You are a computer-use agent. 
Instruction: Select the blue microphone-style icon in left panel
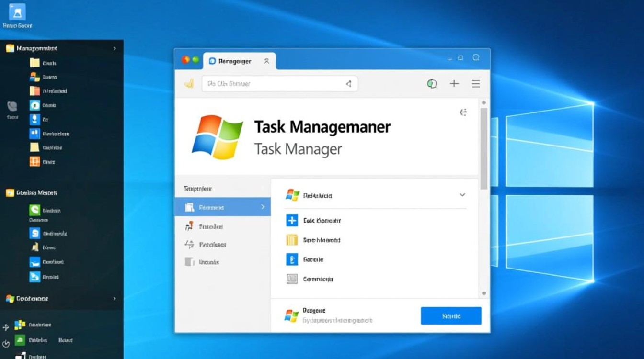tap(34, 119)
